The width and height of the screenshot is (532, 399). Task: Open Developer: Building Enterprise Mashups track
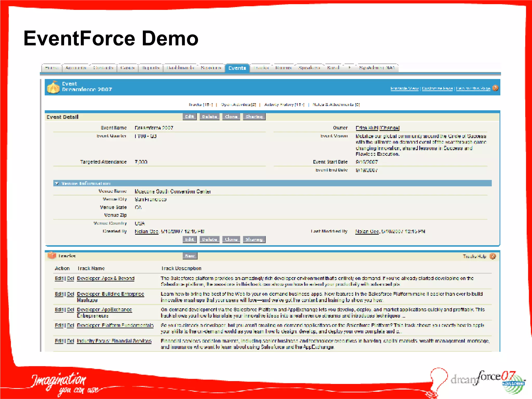[110, 297]
